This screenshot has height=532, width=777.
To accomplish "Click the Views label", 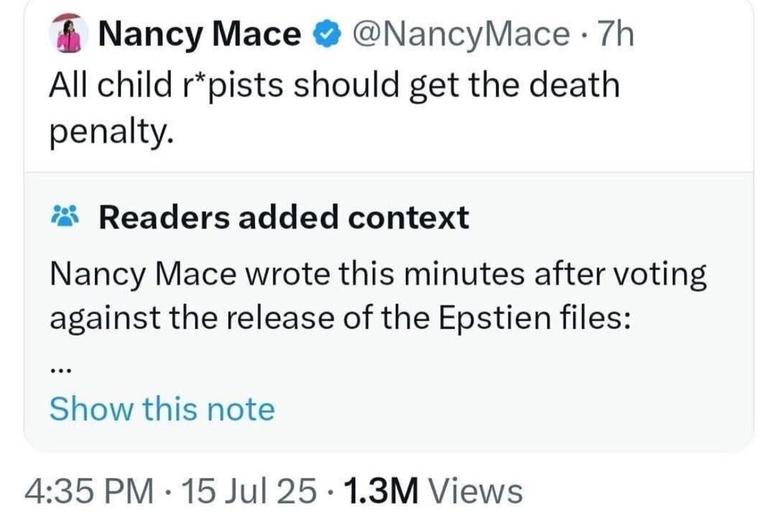I will pos(475,490).
